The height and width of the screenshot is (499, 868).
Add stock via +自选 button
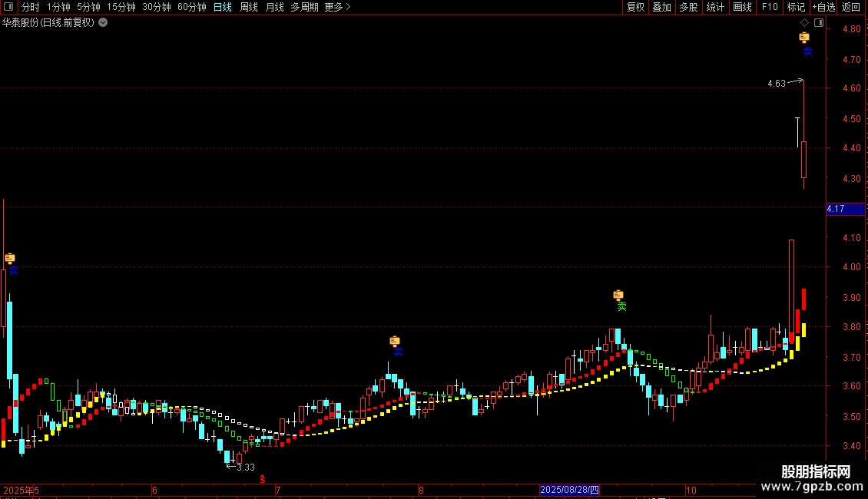[823, 7]
